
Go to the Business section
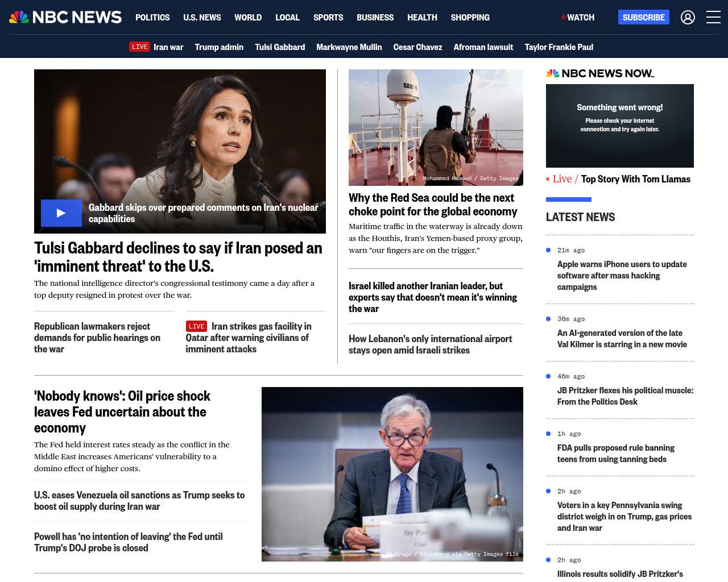pyautogui.click(x=375, y=18)
